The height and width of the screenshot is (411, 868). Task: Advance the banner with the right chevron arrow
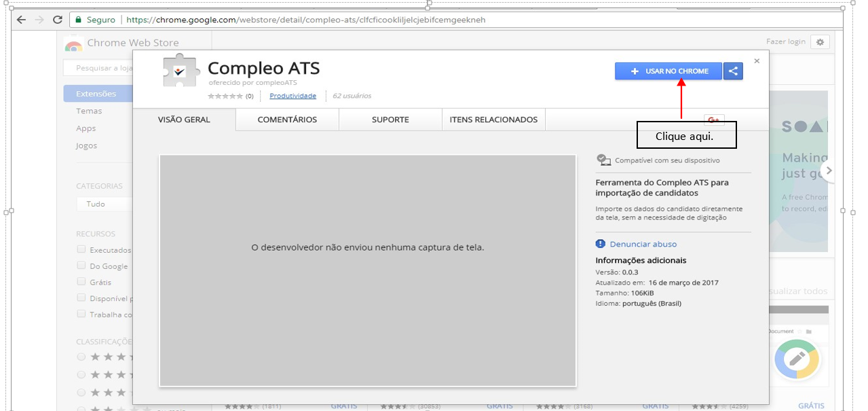[828, 171]
